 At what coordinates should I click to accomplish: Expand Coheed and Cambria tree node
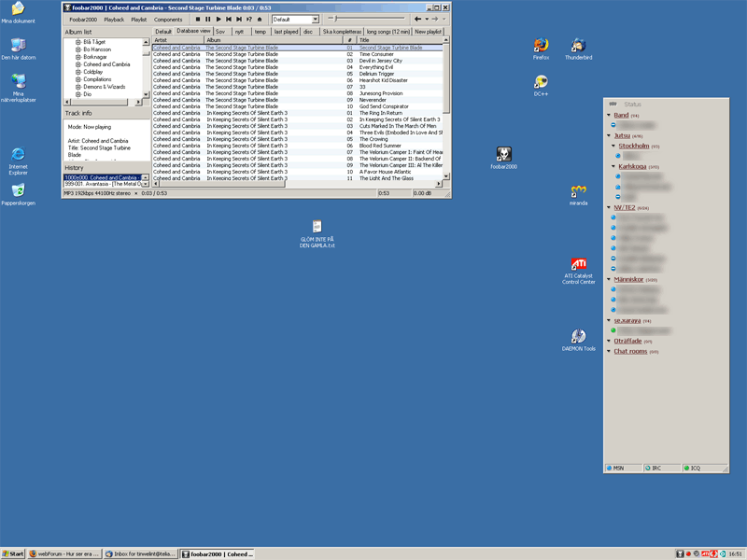tap(78, 64)
